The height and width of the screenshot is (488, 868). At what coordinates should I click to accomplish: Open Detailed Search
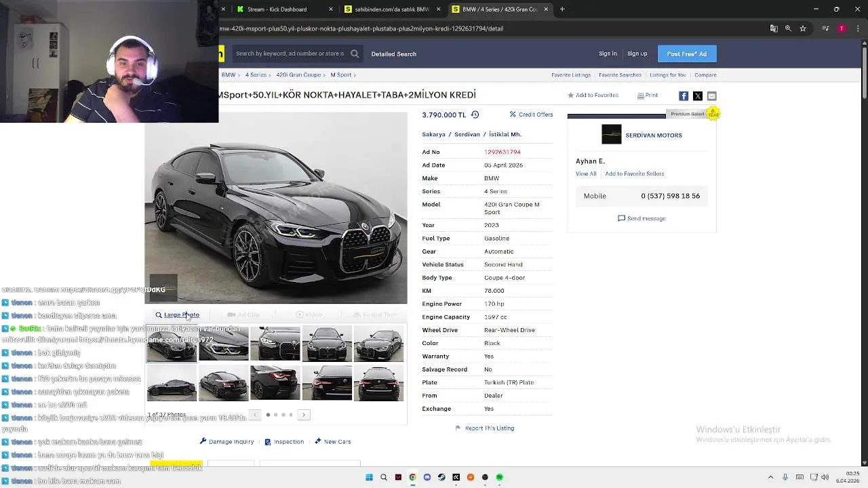[x=393, y=54]
